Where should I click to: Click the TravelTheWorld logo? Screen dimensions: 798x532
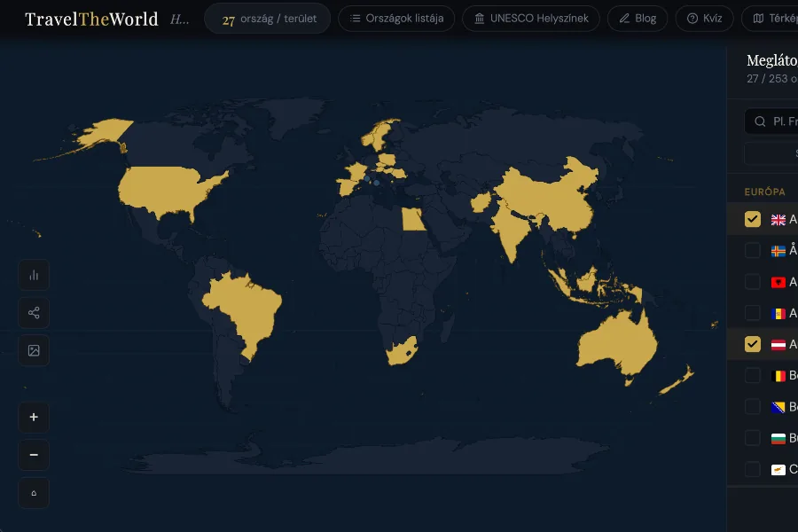(x=91, y=19)
